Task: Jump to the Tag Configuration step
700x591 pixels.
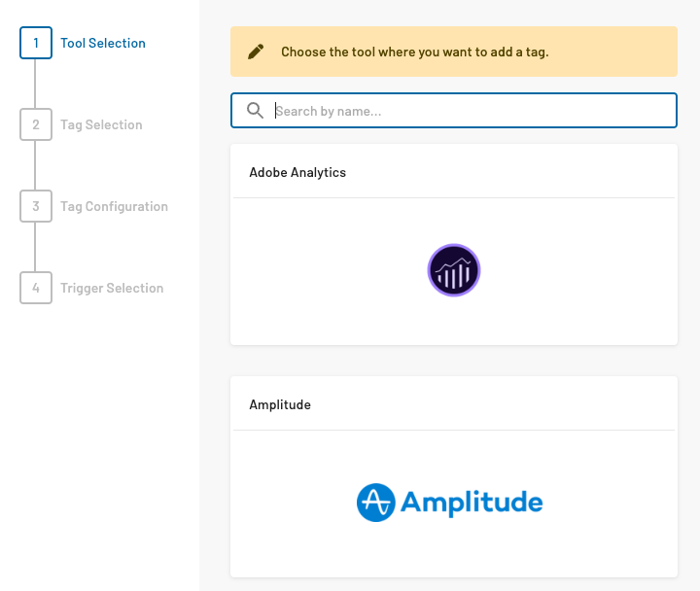Action: [114, 206]
